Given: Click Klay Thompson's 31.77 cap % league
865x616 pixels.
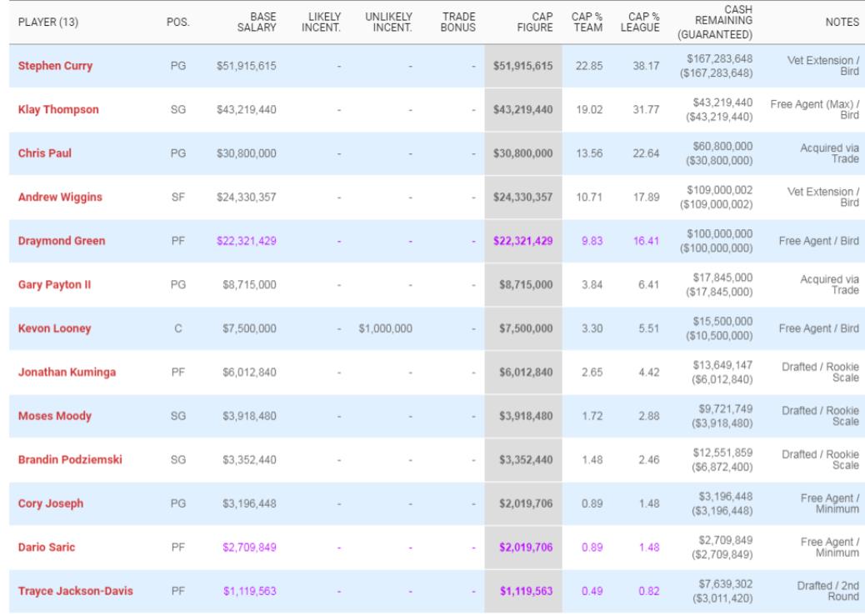Looking at the screenshot, I should [x=646, y=109].
